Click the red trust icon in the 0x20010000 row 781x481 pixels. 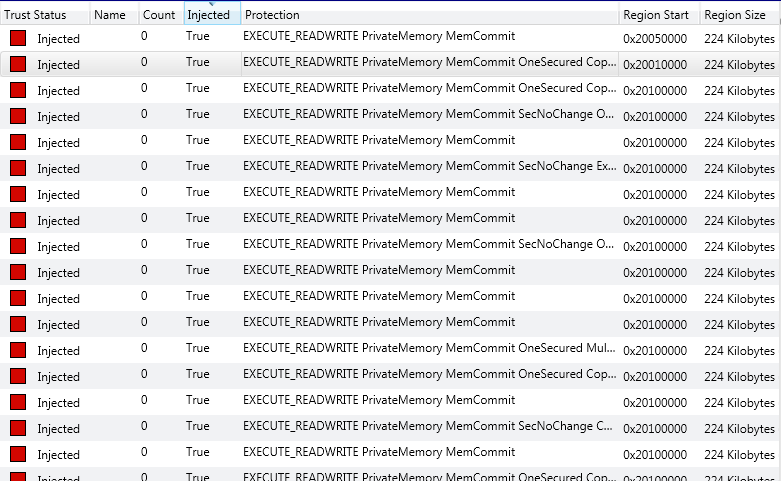(18, 64)
